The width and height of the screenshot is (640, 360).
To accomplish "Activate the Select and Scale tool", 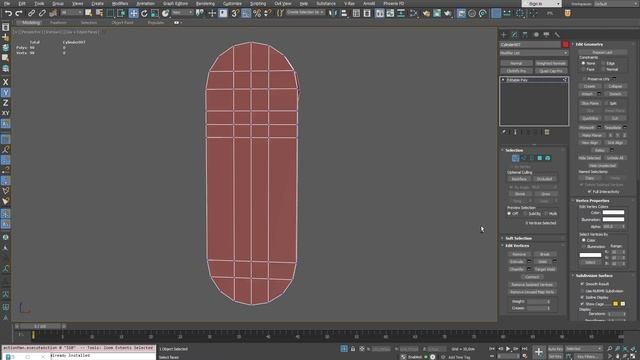I will pyautogui.click(x=155, y=13).
